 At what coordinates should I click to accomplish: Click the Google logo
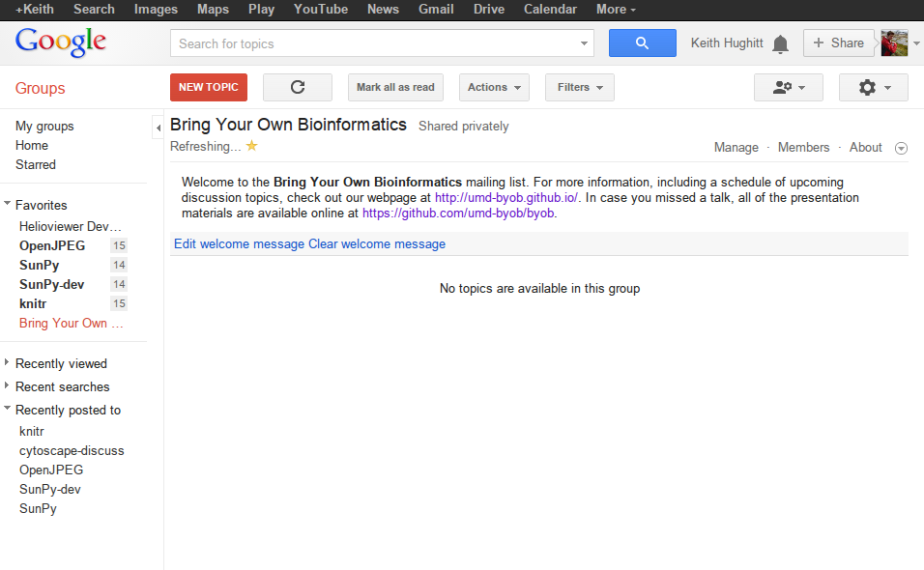tap(60, 43)
